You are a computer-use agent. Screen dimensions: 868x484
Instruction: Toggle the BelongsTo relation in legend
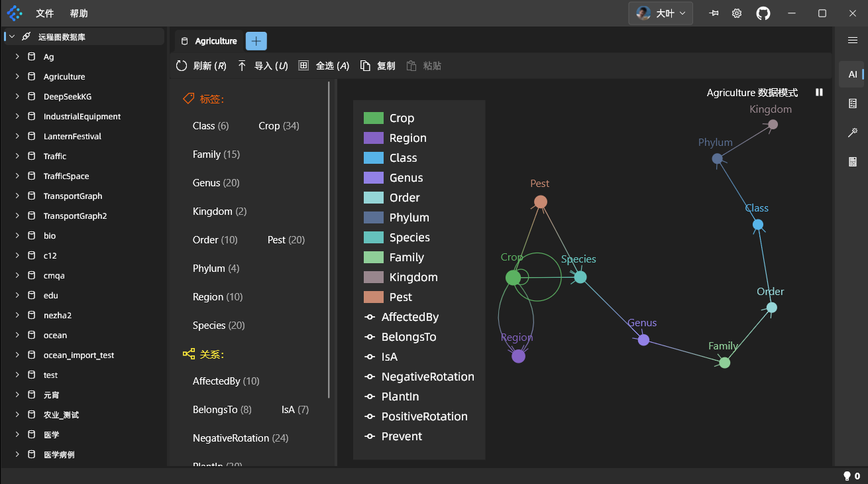[x=401, y=337]
